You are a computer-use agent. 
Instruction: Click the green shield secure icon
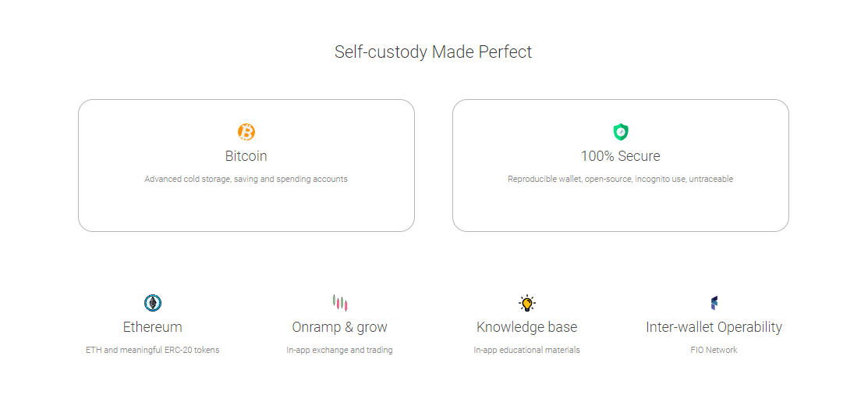[621, 132]
